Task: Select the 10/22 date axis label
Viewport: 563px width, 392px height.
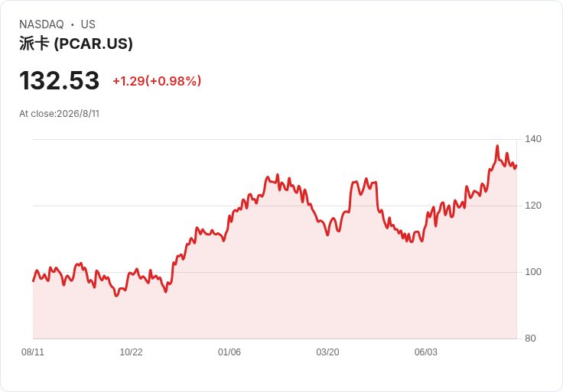Action: click(x=131, y=352)
